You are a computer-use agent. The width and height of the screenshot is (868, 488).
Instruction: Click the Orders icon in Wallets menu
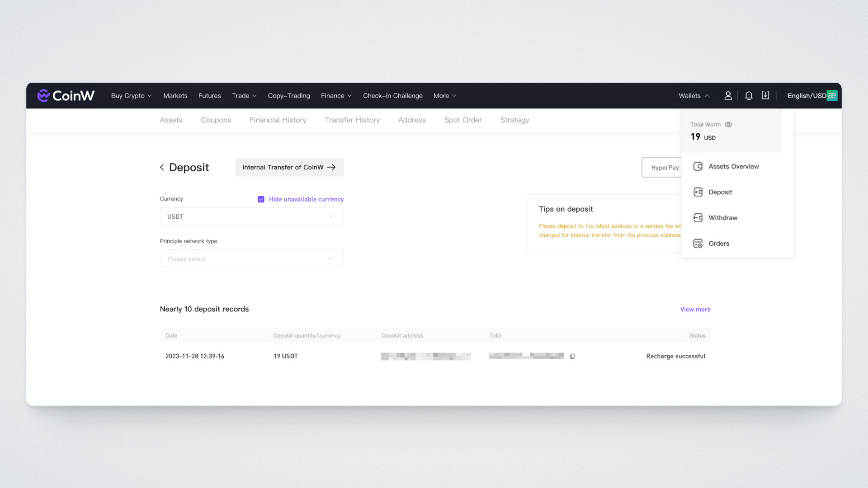point(698,244)
